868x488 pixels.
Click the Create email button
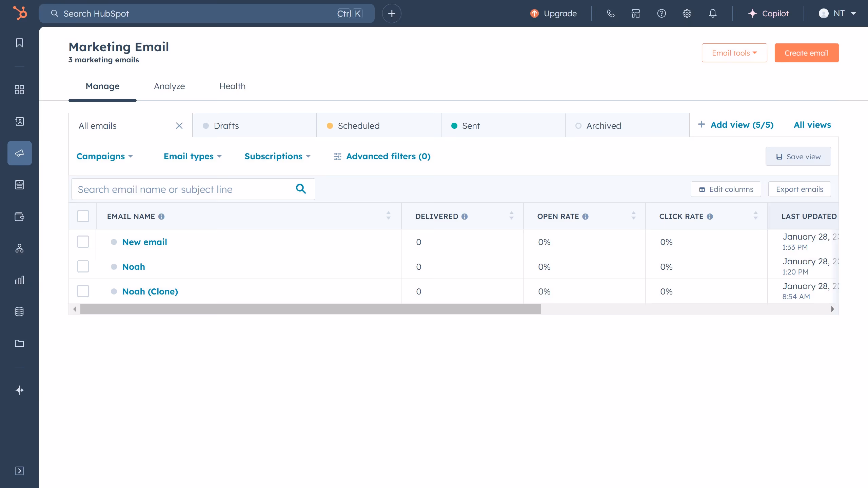[x=806, y=53]
